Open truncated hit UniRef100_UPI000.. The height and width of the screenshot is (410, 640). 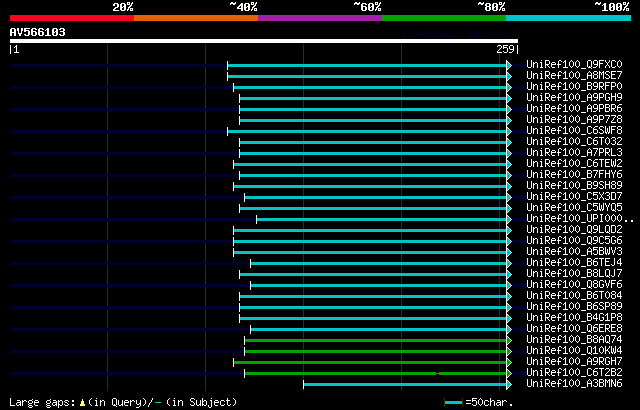tap(580, 219)
